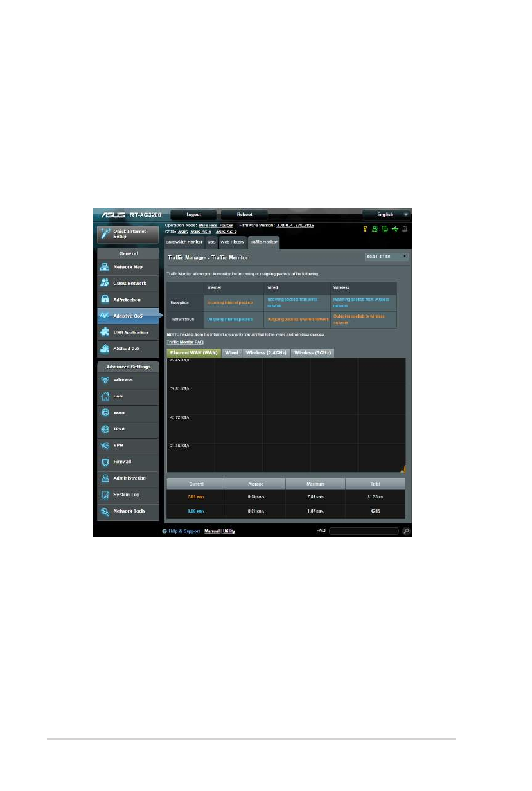This screenshot has width=532, height=791.
Task: Click the USB status icon in header
Action: tap(395, 229)
